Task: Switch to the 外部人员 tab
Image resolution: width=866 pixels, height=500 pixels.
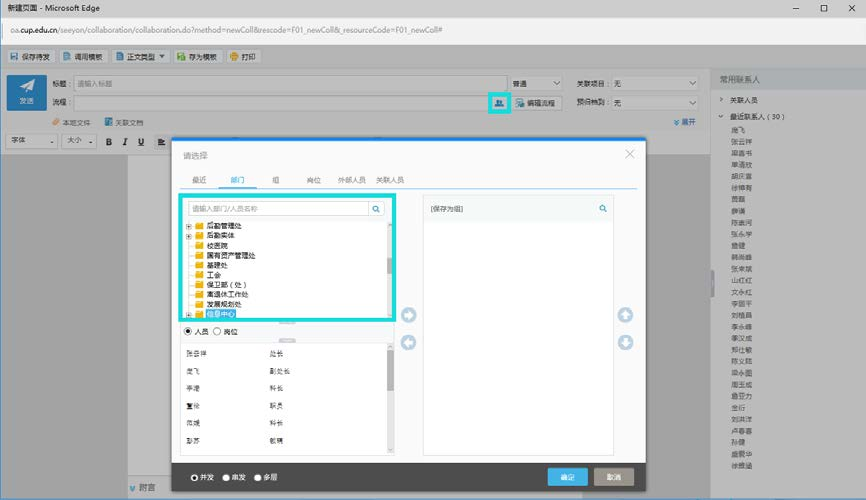Action: (351, 180)
